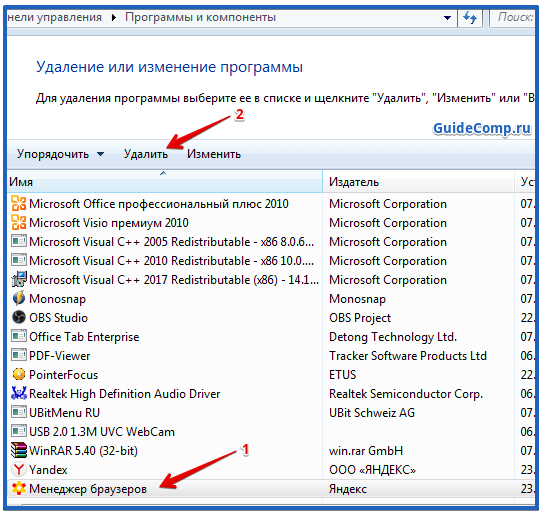Select the Monosnap program name

click(57, 299)
